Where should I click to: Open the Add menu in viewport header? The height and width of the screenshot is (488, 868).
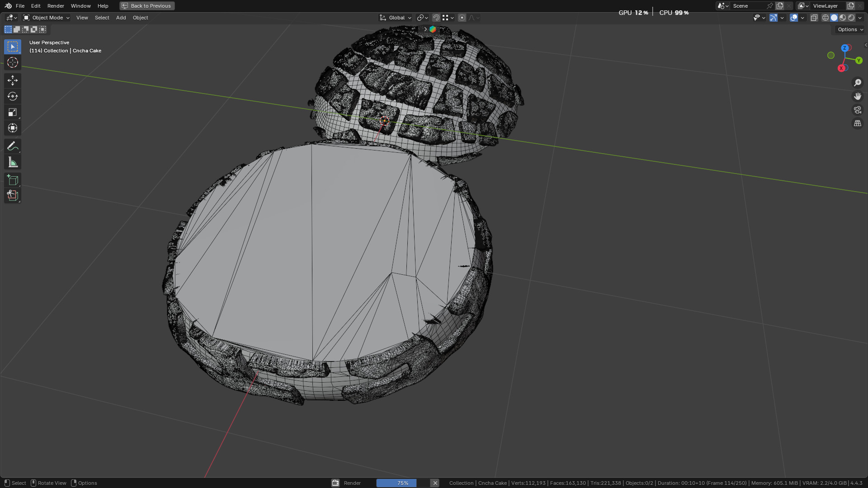[x=121, y=18]
